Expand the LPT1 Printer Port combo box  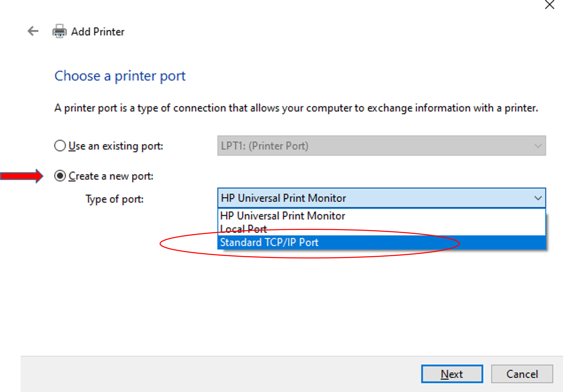point(382,146)
